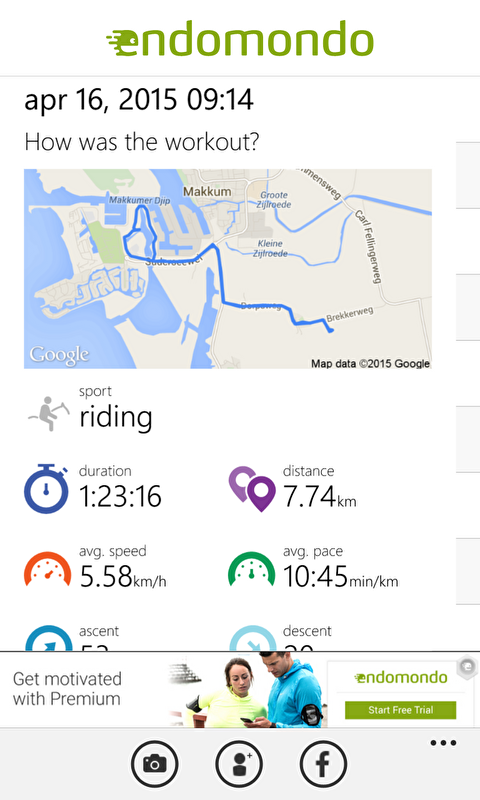Tap the 1:23:16 duration value
This screenshot has width=480, height=800.
(x=120, y=496)
